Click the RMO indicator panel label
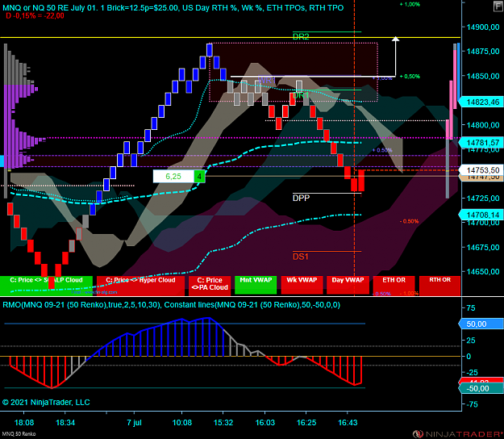The image size is (504, 439). click(171, 304)
